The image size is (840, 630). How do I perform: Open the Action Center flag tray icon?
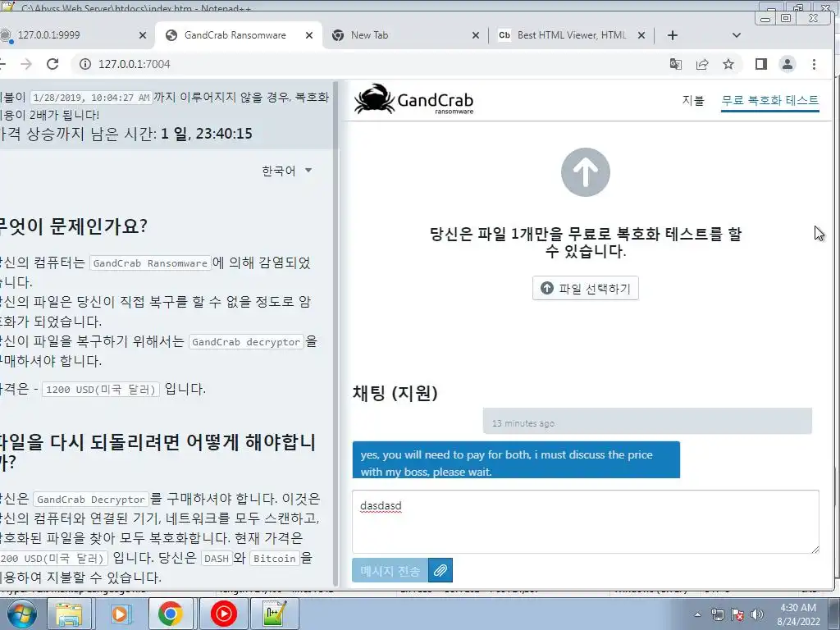(x=737, y=614)
